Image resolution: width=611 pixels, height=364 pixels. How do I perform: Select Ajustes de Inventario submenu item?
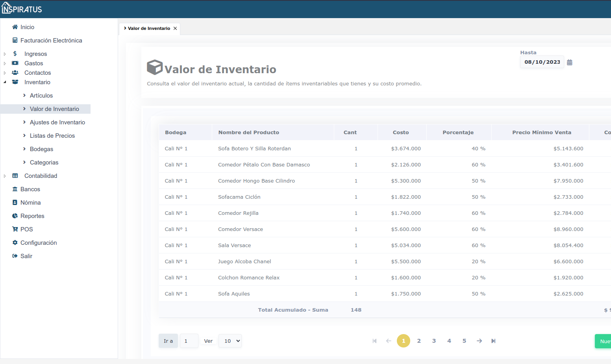(x=57, y=122)
